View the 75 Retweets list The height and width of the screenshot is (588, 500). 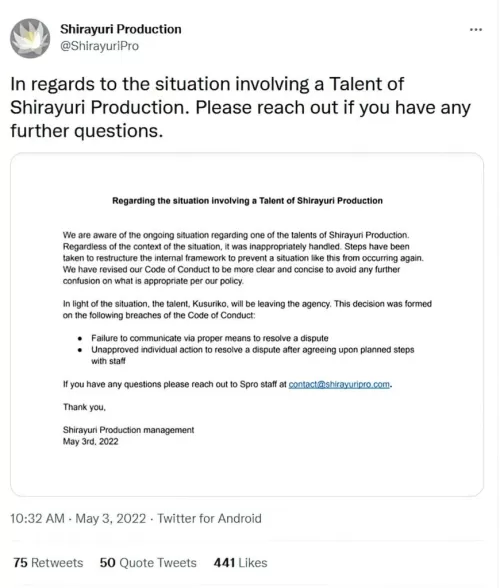48,562
